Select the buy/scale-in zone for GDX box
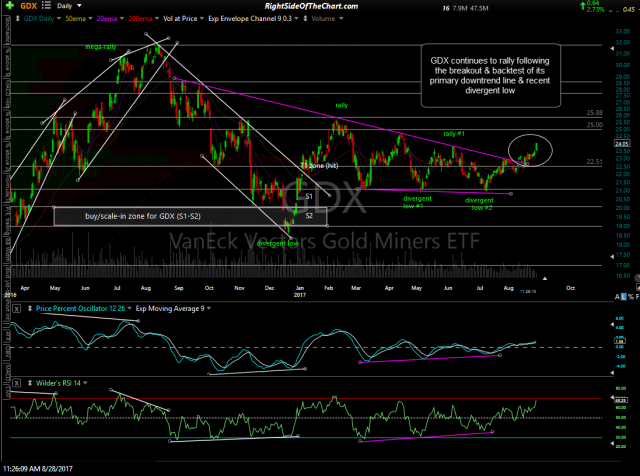Image resolution: width=640 pixels, height=476 pixels. [x=190, y=216]
